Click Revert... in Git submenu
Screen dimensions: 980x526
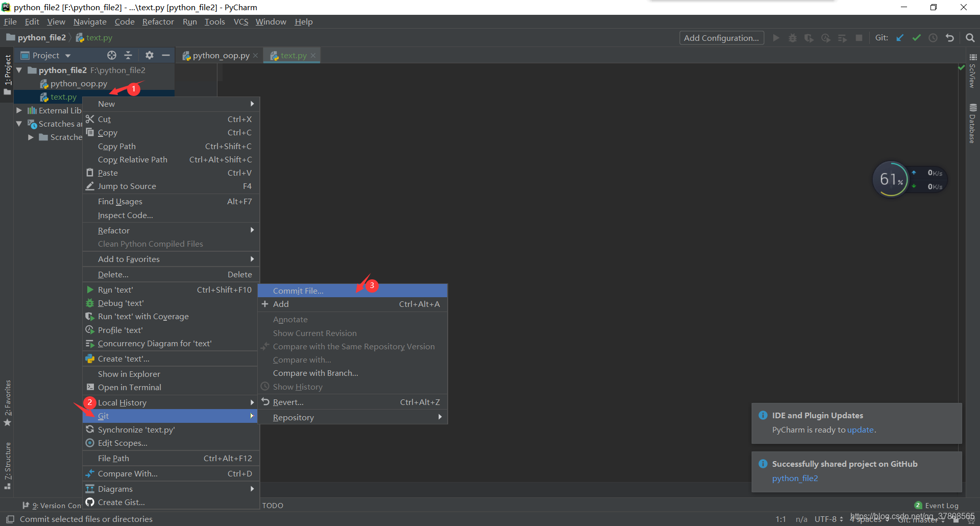tap(353, 402)
